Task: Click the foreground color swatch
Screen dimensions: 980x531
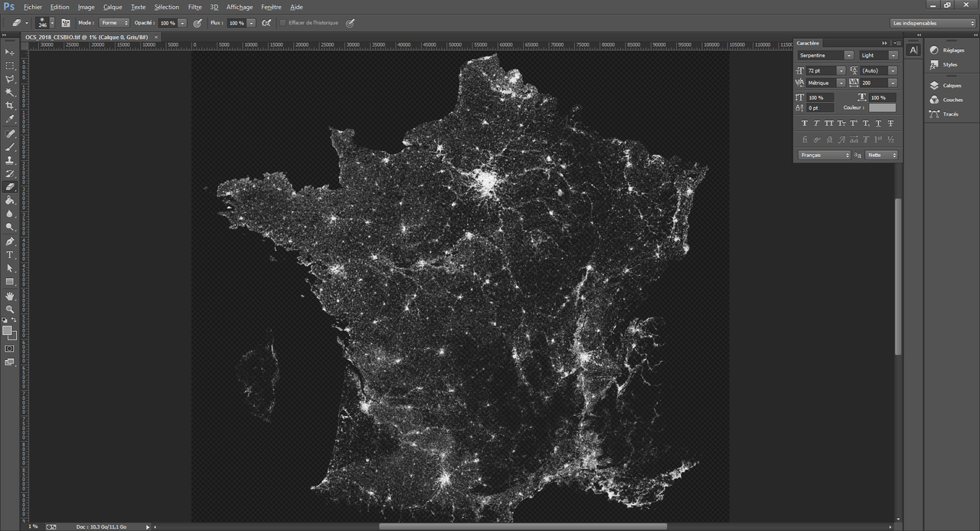Action: click(x=8, y=331)
